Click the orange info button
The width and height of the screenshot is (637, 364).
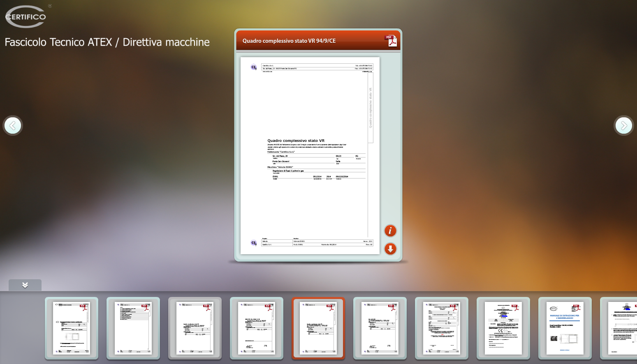390,231
